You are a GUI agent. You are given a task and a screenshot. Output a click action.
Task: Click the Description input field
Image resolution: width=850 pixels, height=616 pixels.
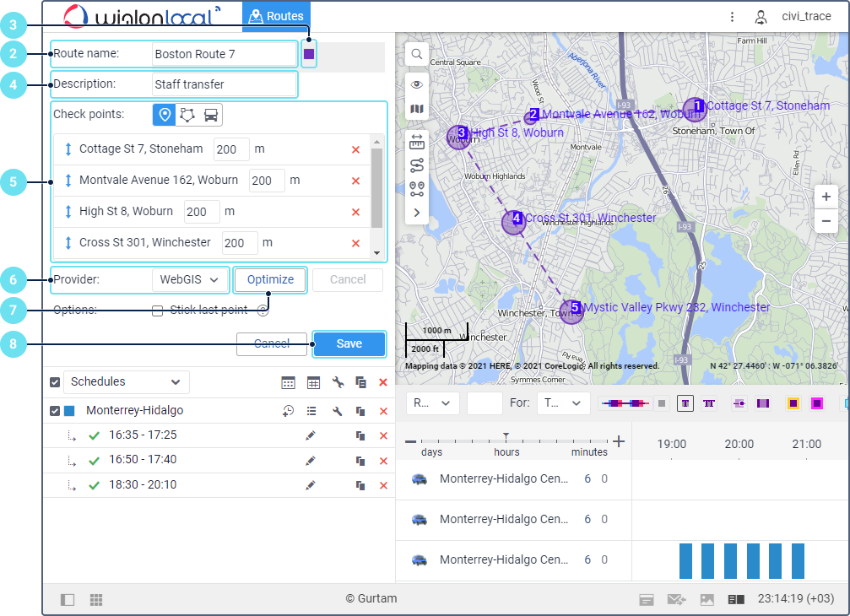click(x=224, y=84)
